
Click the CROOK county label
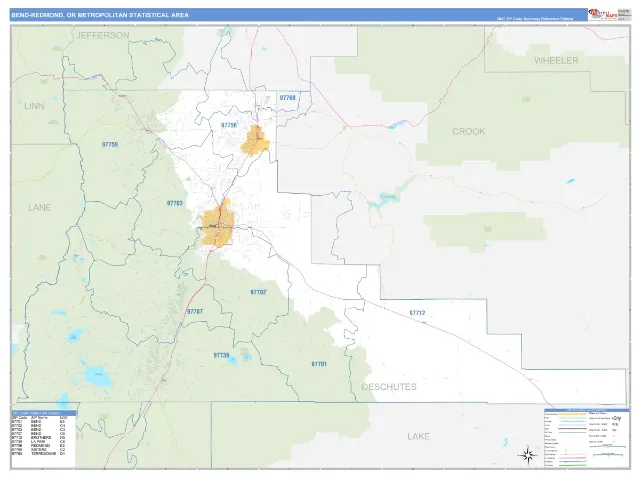pos(469,131)
